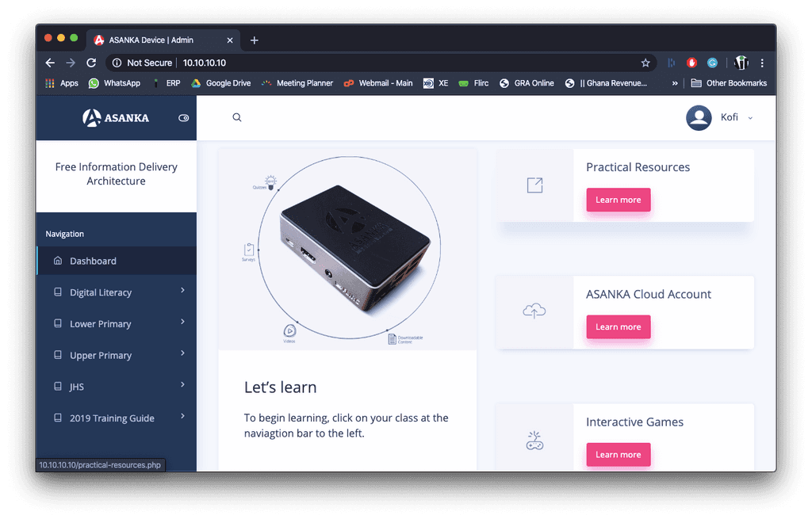Open the JHS menu item
812x519 pixels.
tap(117, 387)
